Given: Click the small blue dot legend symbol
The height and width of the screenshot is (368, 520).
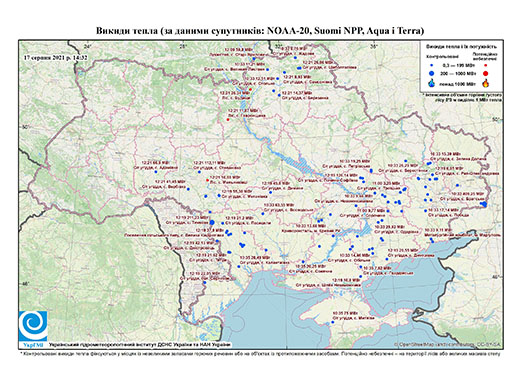Looking at the screenshot, I should click(x=432, y=66).
